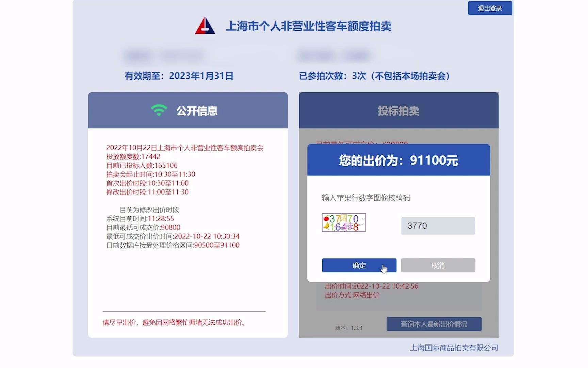Click the 修改出价时段:11:00至11:30 line
Screen dimensions: 588x368
pos(147,192)
